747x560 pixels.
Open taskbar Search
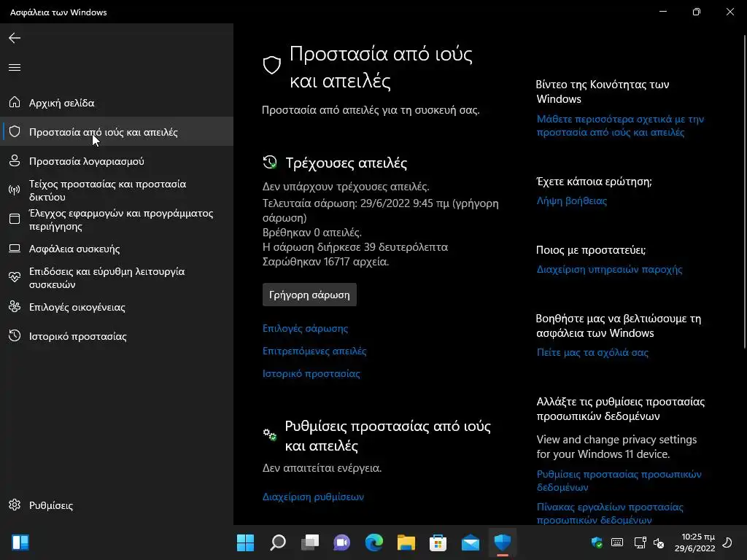coord(278,542)
